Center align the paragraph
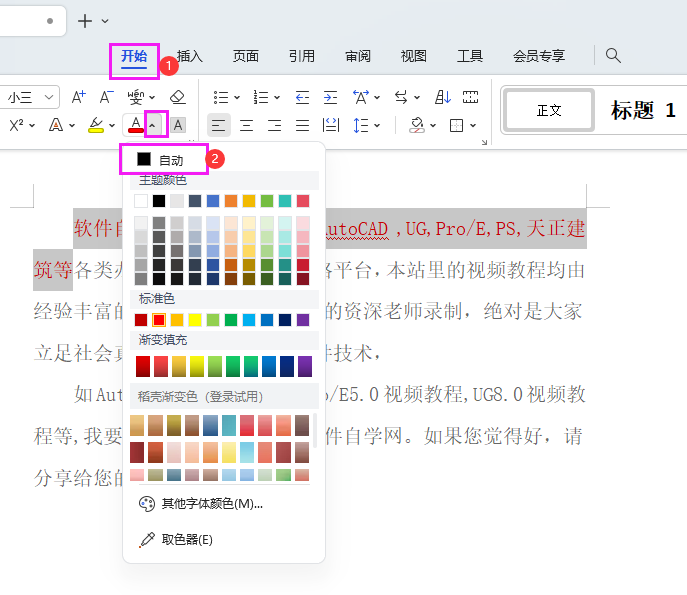This screenshot has height=595, width=687. point(247,125)
